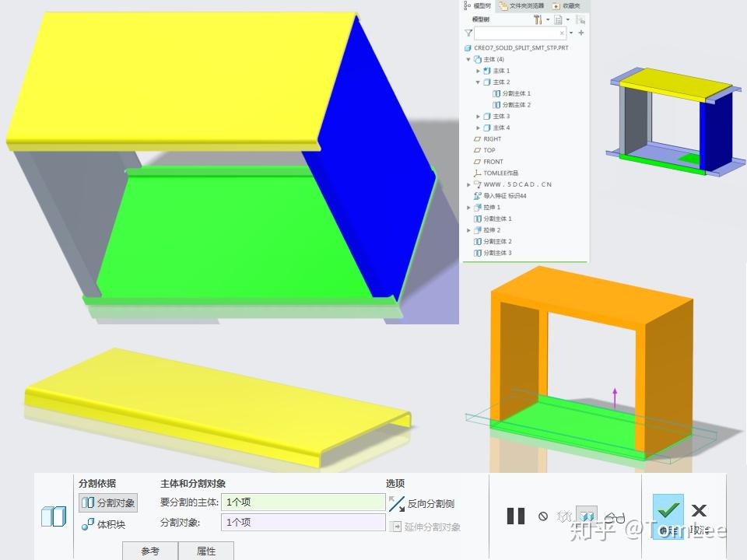The image size is (747, 560).
Task: Select 体积块 volume option
Action: pos(103,524)
